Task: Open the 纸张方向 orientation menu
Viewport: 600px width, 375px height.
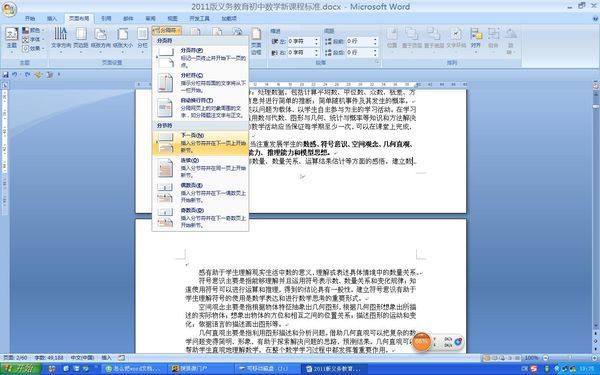Action: point(101,39)
